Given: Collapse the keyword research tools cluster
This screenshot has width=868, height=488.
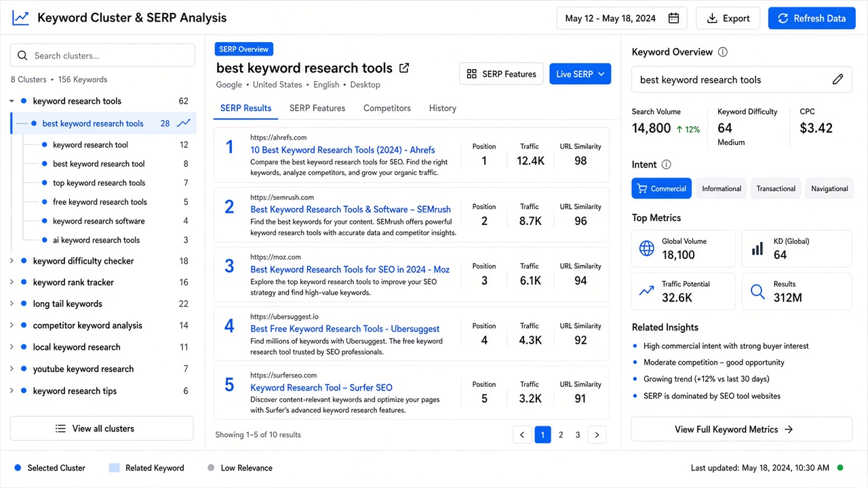Looking at the screenshot, I should pos(12,101).
